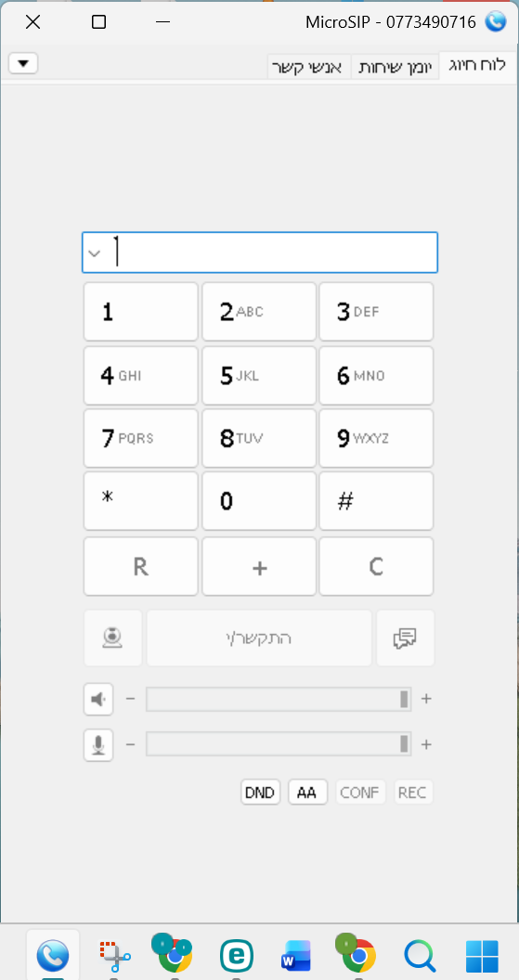The width and height of the screenshot is (519, 980).
Task: Toggle AA auto-answer mode
Action: [x=307, y=793]
